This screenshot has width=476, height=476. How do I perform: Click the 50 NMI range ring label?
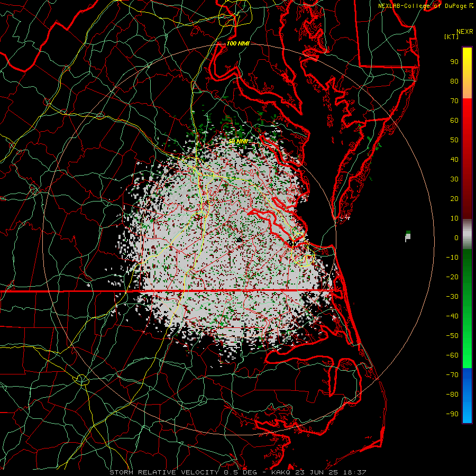tap(238, 141)
